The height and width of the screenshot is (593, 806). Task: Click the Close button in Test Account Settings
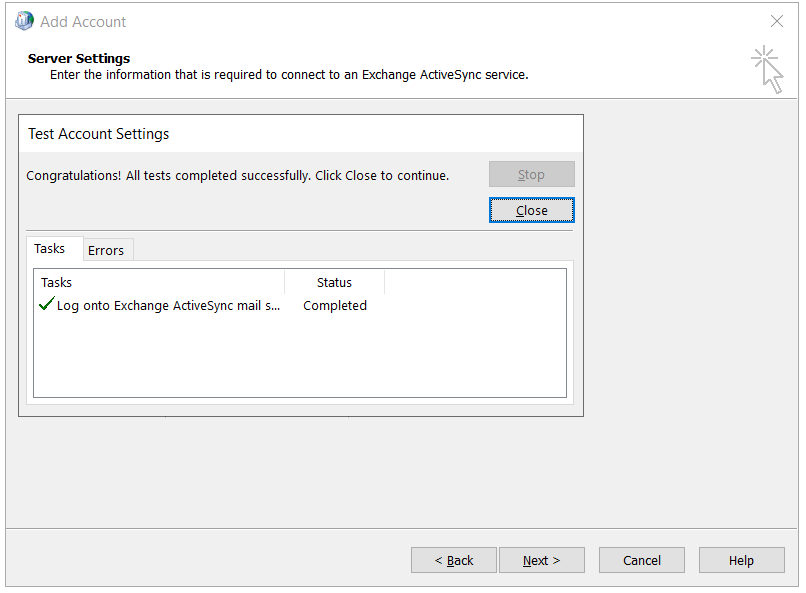[532, 210]
